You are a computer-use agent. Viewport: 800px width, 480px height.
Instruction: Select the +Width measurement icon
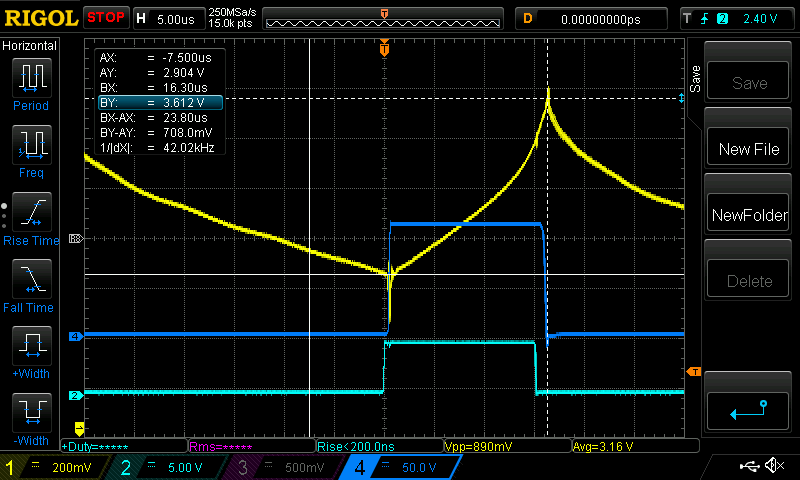[x=30, y=352]
